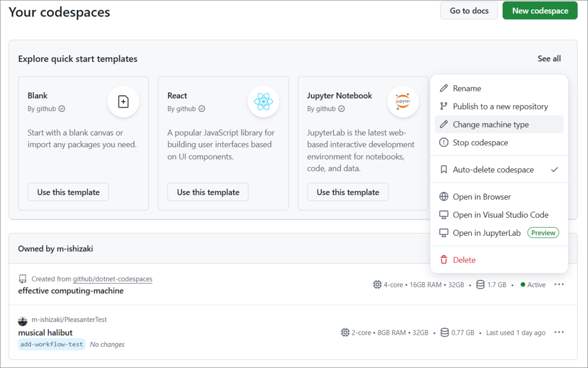Click the red trash icon beside Delete
The image size is (588, 368).
tap(444, 260)
